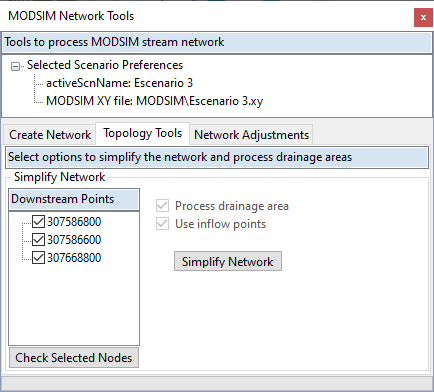434x392 pixels.
Task: Close the MODSIM Network Tools window
Action: [423, 17]
